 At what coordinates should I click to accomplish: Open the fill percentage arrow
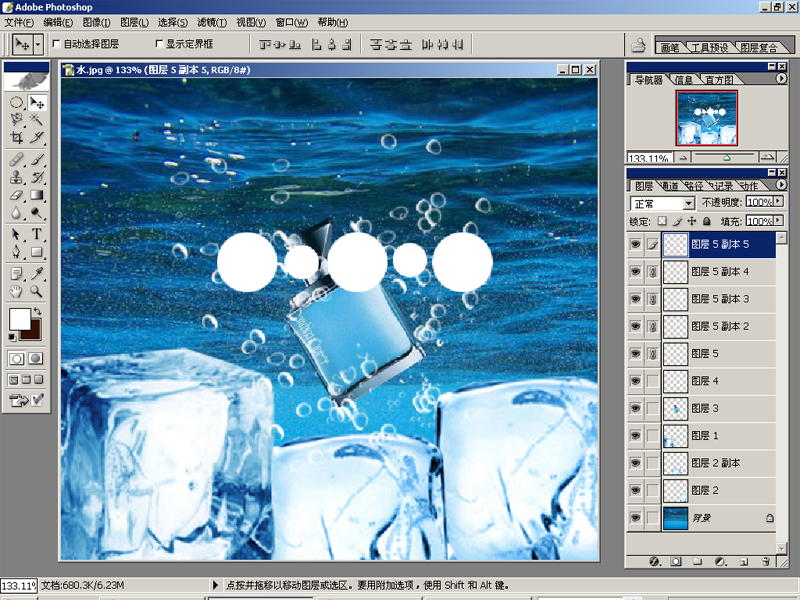click(x=778, y=220)
